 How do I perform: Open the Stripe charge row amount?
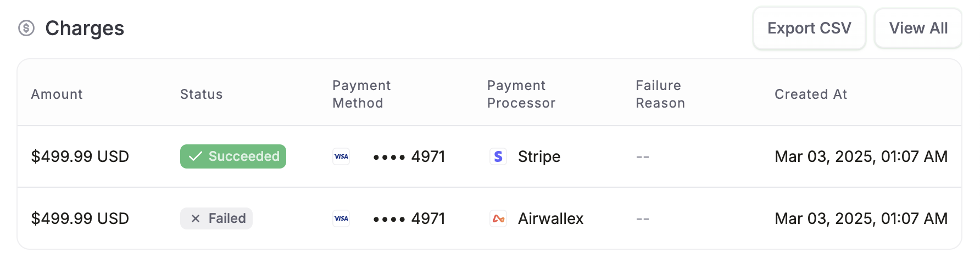(80, 156)
